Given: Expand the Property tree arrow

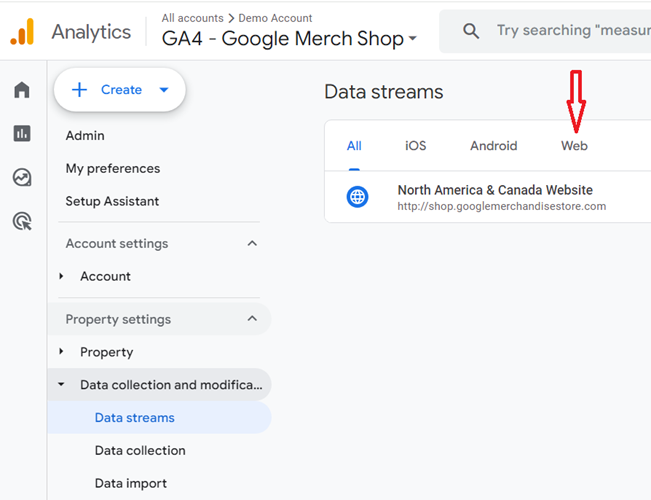Looking at the screenshot, I should pyautogui.click(x=61, y=352).
